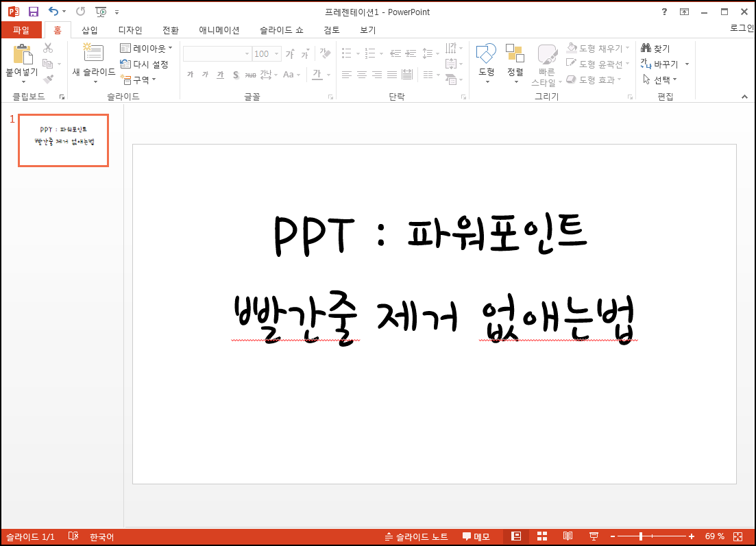Switch to Reading view icon
The height and width of the screenshot is (546, 756).
coord(568,536)
